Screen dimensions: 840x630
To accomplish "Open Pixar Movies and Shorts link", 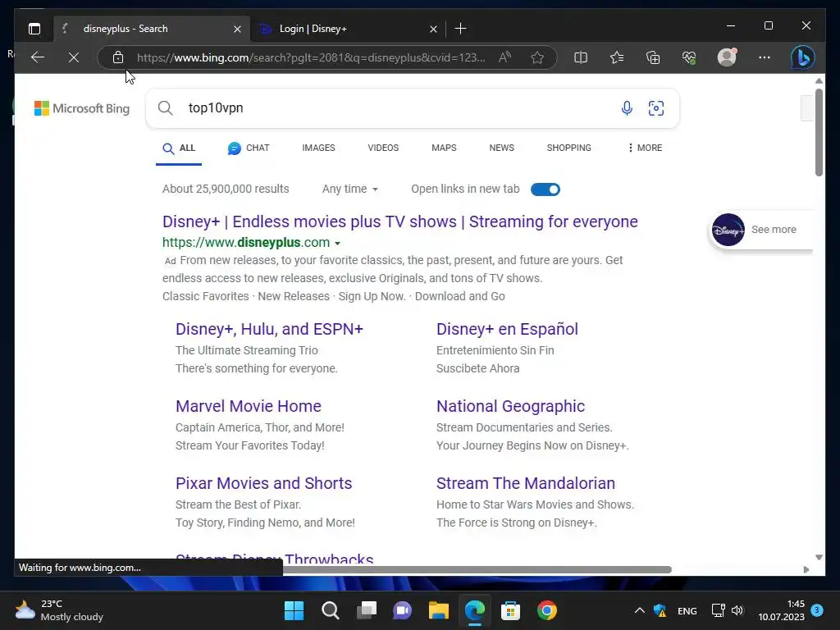I will pos(263,483).
